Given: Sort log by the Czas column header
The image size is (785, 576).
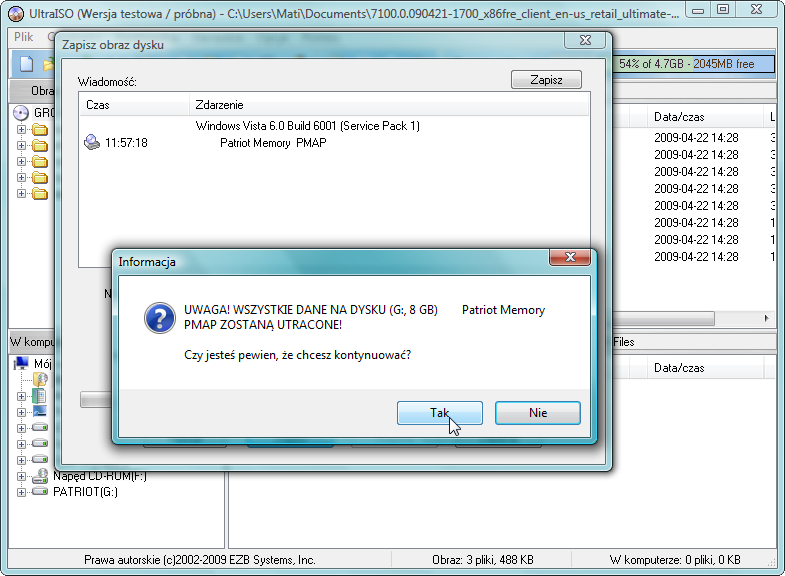Looking at the screenshot, I should (x=134, y=105).
